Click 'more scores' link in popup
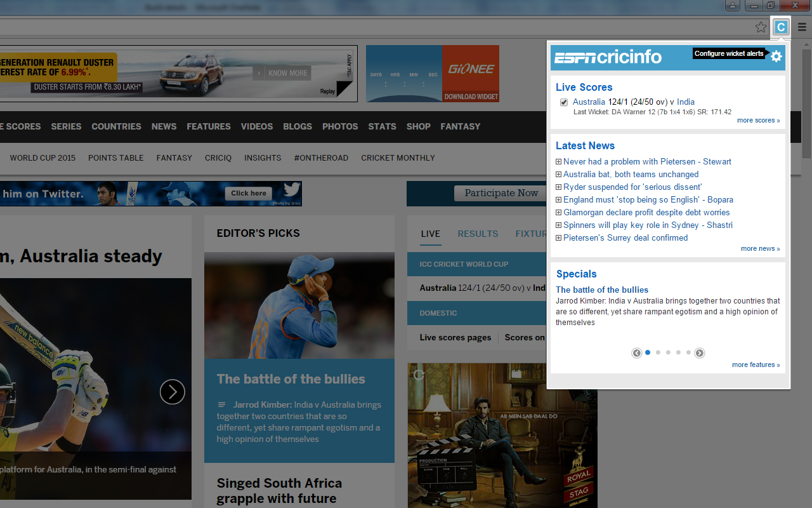Screen dimensions: 812x508 tap(759, 121)
